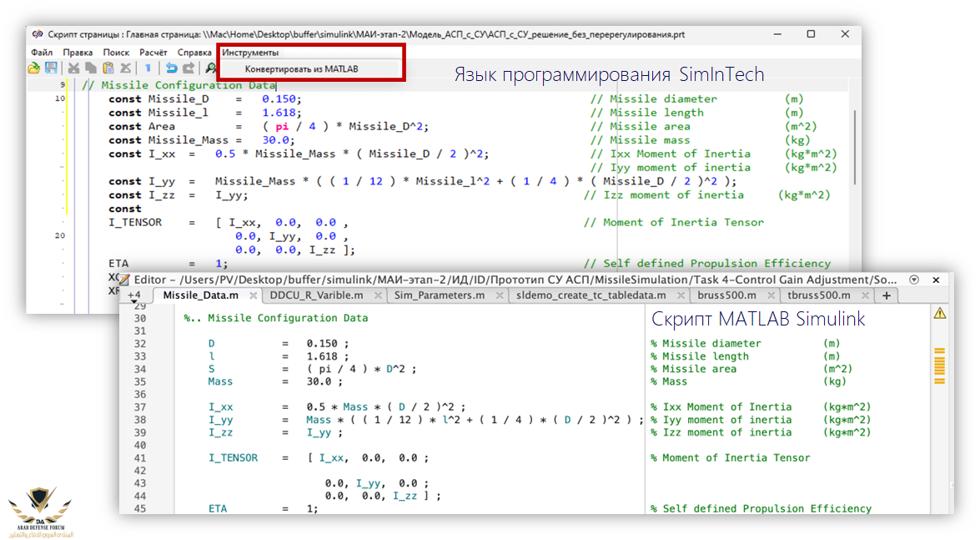
Task: Open the Справка menu
Action: (194, 53)
